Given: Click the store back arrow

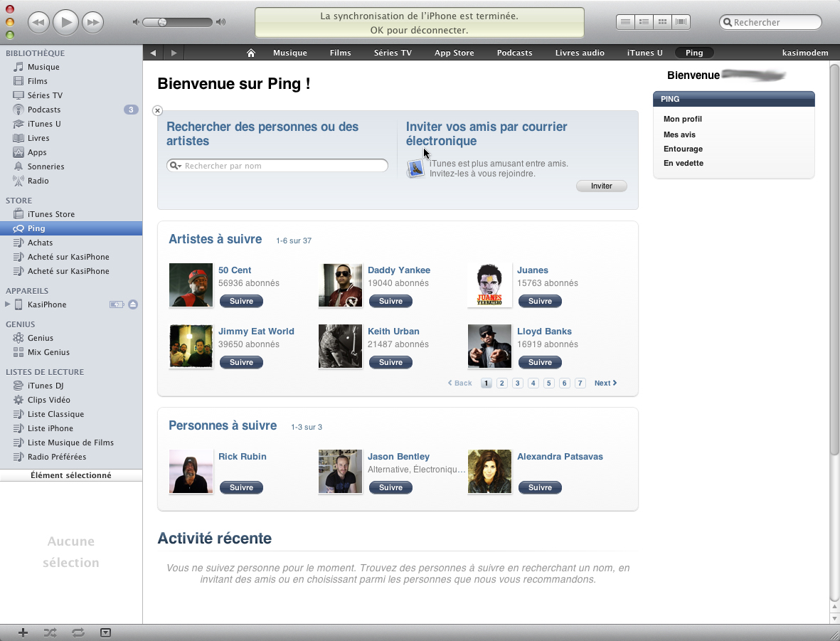Looking at the screenshot, I should click(153, 53).
